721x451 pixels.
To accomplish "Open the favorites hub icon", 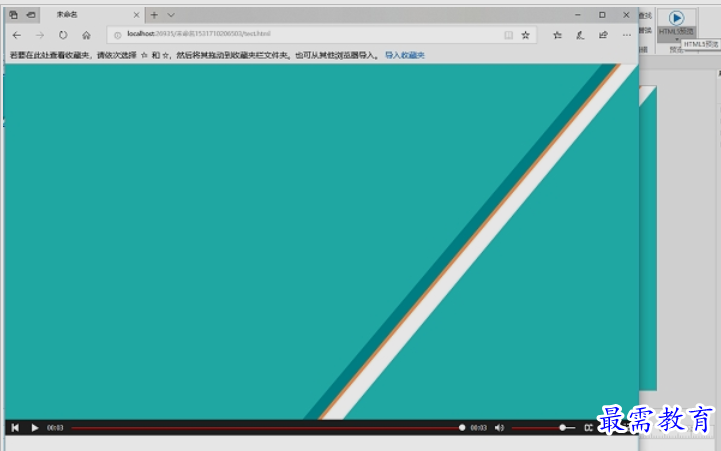I will (557, 35).
